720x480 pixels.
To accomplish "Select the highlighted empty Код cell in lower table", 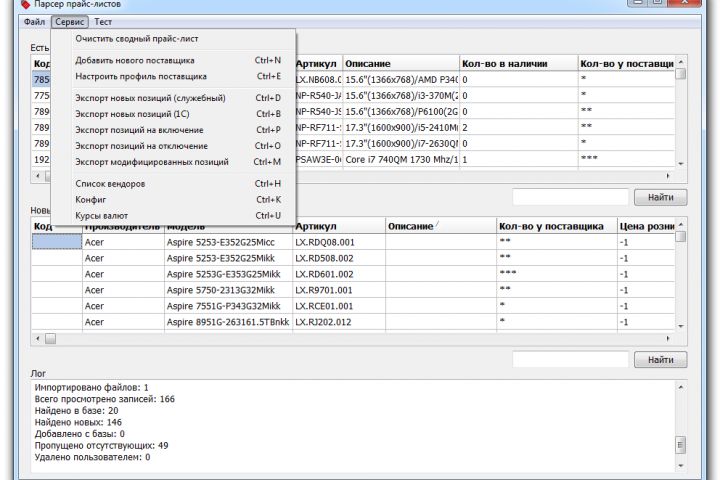I will click(56, 242).
